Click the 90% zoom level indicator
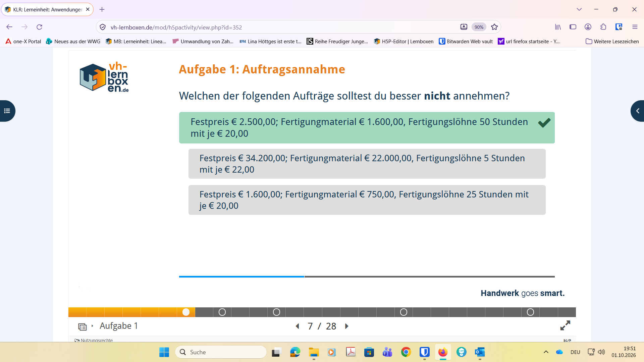Viewport: 644px width, 362px height. (x=479, y=27)
